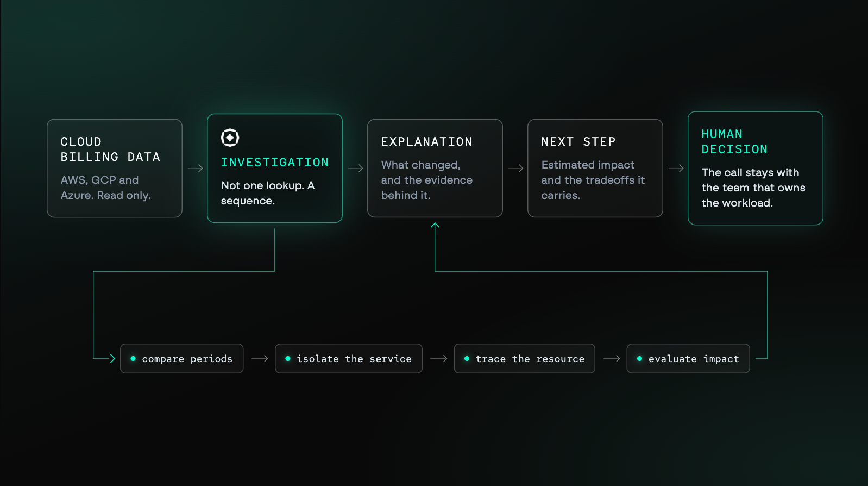Click the green dot beside 'evaluate impact'
The image size is (868, 486).
639,359
